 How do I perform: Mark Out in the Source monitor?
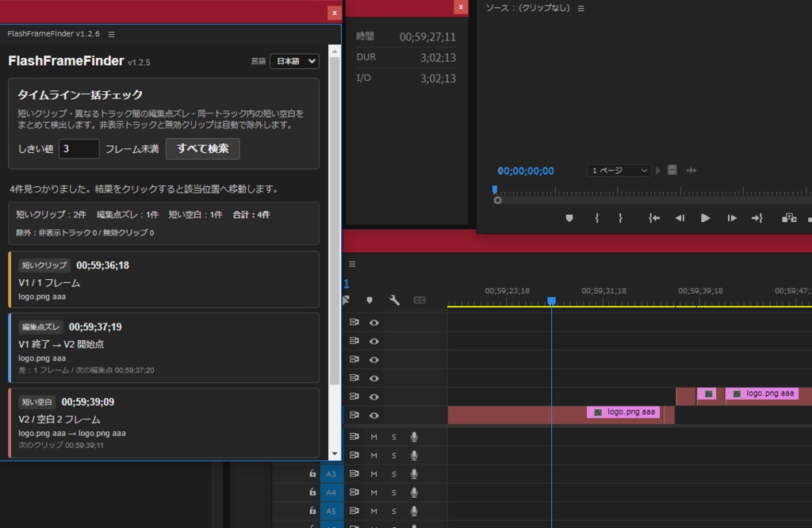pyautogui.click(x=620, y=219)
